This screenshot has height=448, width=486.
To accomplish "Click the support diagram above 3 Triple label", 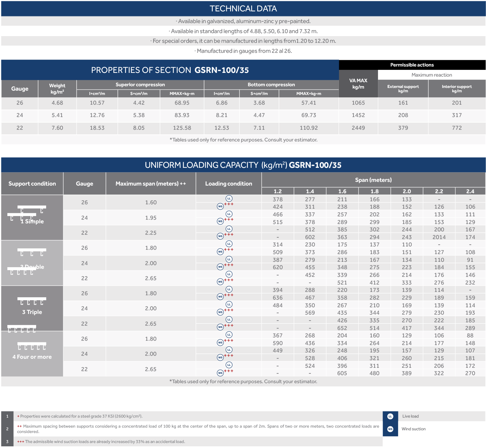I will [x=32, y=301].
